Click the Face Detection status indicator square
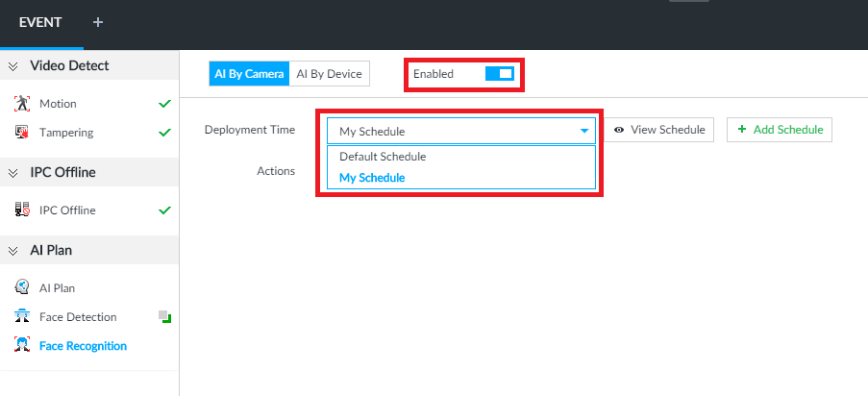The height and width of the screenshot is (396, 868). coord(164,316)
